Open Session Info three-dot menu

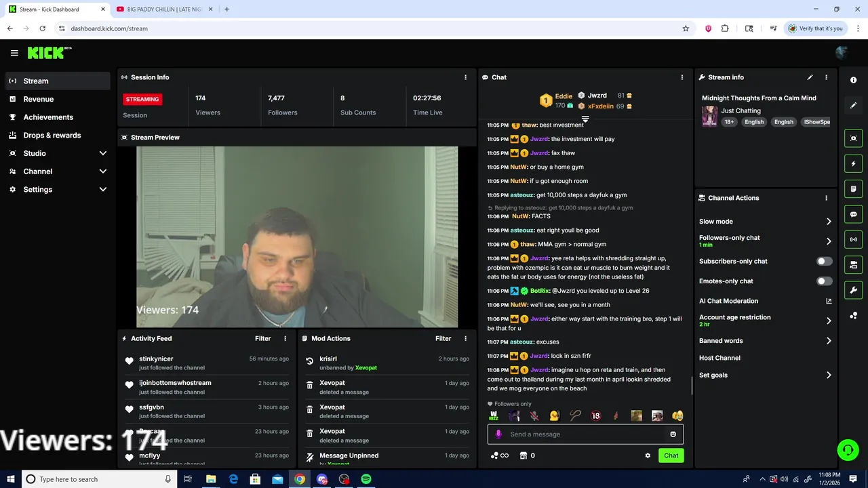tap(465, 77)
